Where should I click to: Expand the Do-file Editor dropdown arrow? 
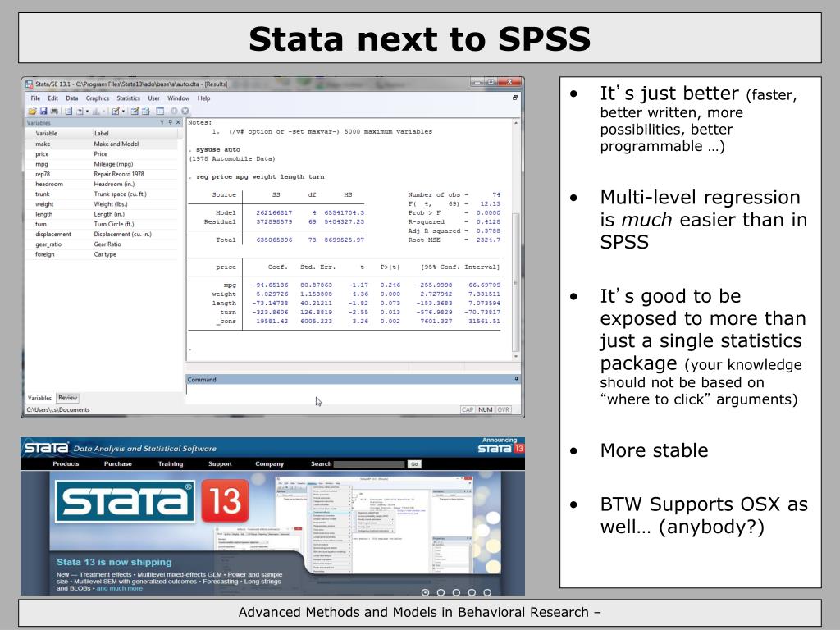click(123, 111)
